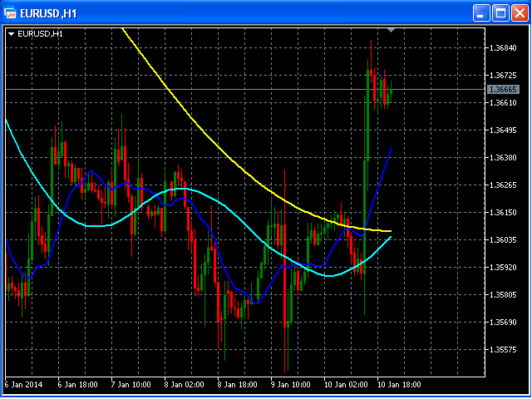The height and width of the screenshot is (399, 532).
Task: Click the highlighted current price label 1.36665
Action: tap(504, 89)
